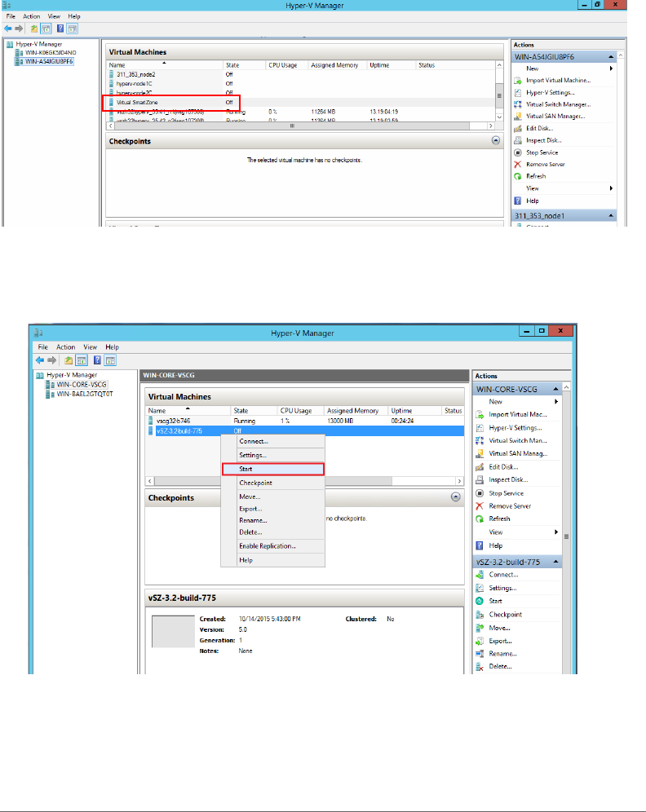
Task: Collapse vSZ-3.2-build-775 actions section arrow
Action: 555,562
